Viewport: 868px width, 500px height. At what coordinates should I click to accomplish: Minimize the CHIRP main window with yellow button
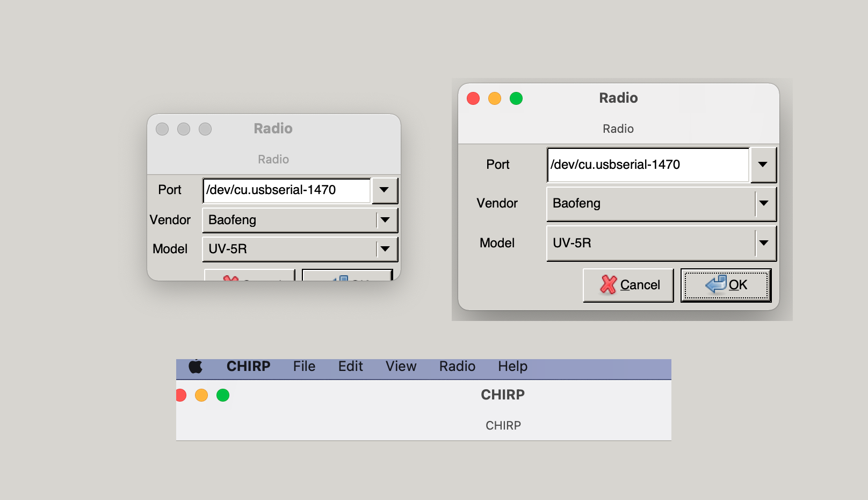click(201, 395)
